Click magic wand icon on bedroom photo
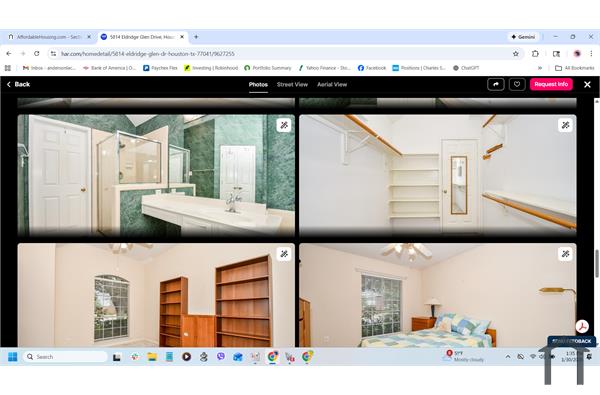Image resolution: width=600 pixels, height=395 pixels. coord(566,254)
